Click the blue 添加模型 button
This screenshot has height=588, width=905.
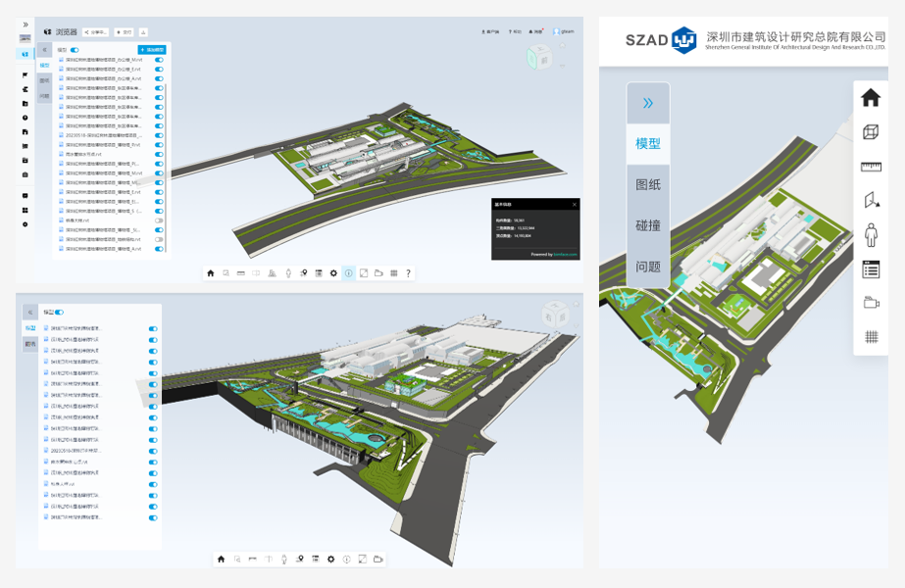click(152, 49)
